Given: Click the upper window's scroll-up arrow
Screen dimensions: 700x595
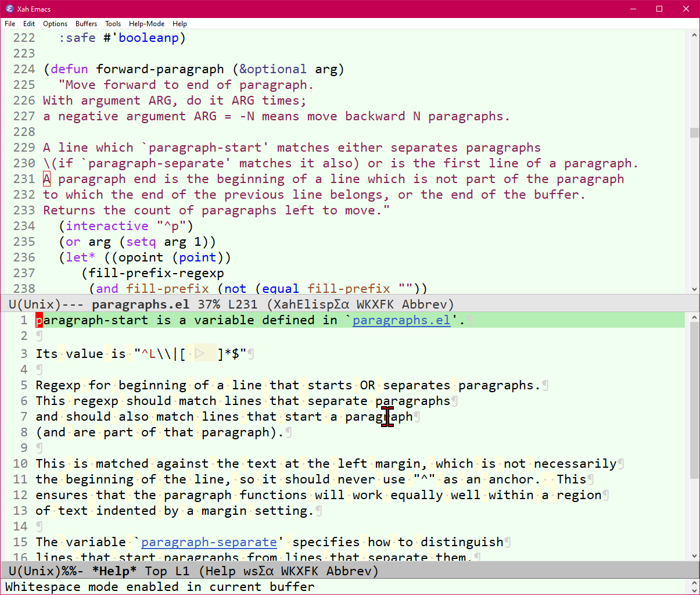Looking at the screenshot, I should (694, 35).
